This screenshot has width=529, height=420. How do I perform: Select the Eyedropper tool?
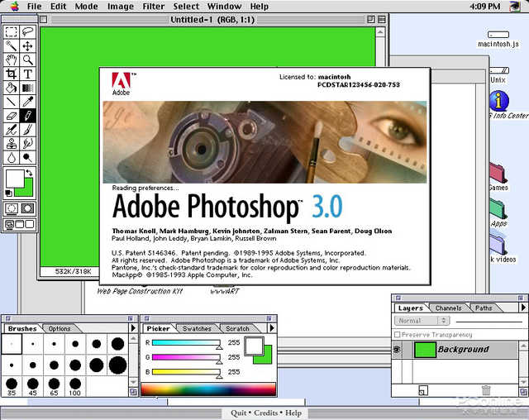coord(27,102)
